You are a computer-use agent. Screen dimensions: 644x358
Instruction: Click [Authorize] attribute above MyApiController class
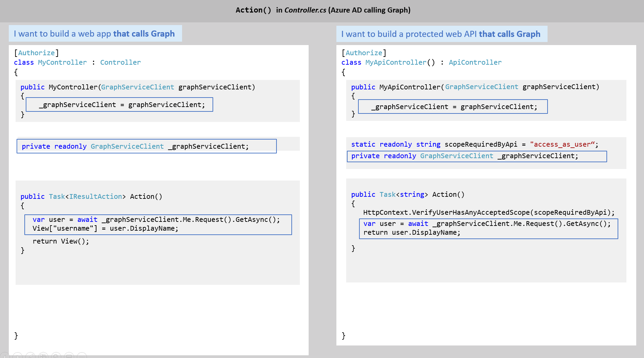point(364,53)
